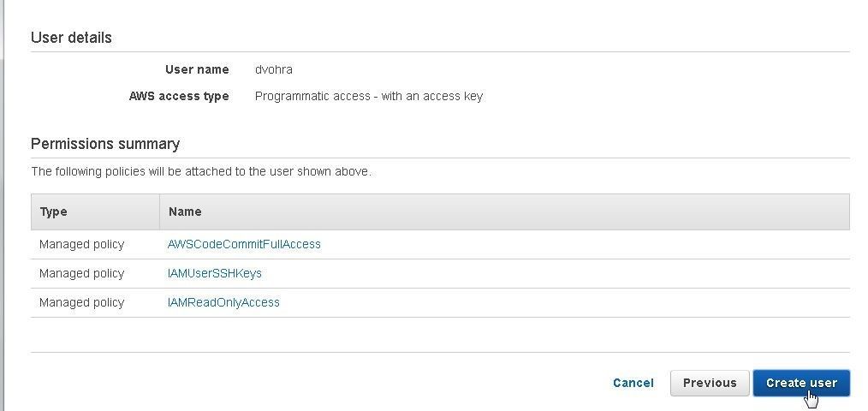Open the IAMUserSSHKeys policy link
868x411 pixels.
pyautogui.click(x=214, y=274)
